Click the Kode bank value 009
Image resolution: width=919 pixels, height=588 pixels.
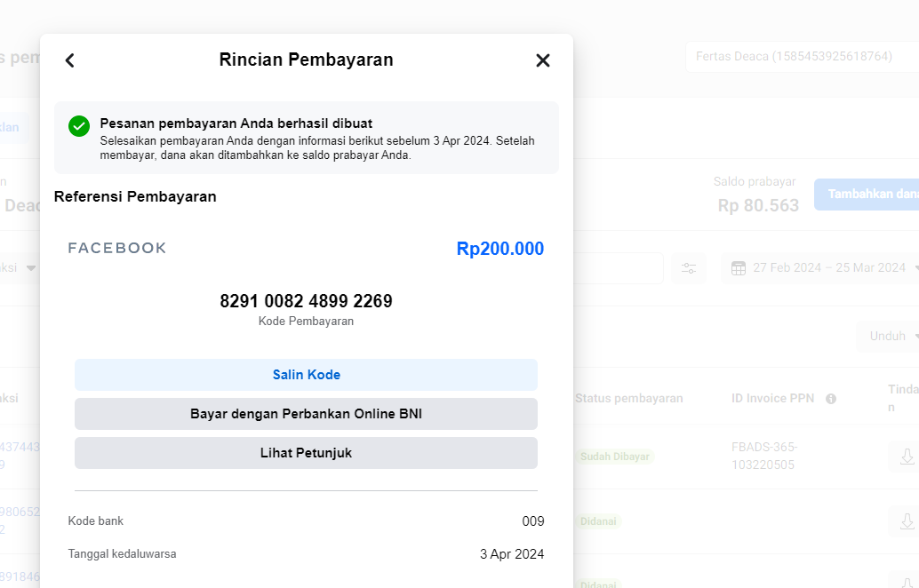click(532, 521)
